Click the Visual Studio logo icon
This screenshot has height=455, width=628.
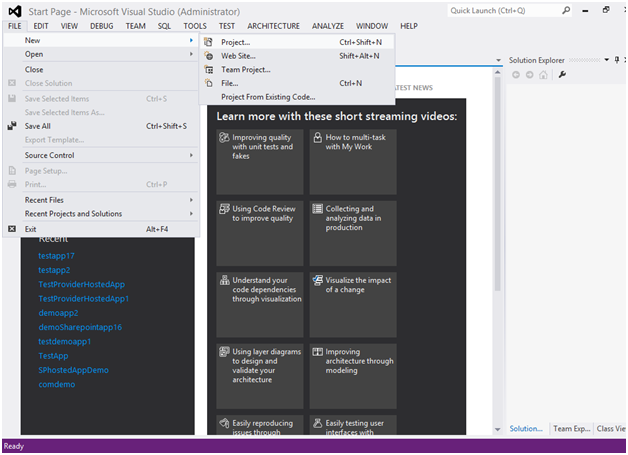tap(15, 11)
